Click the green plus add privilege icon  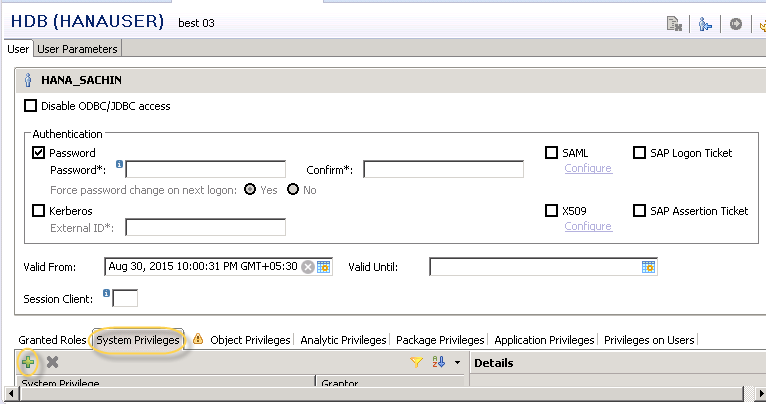tap(28, 362)
